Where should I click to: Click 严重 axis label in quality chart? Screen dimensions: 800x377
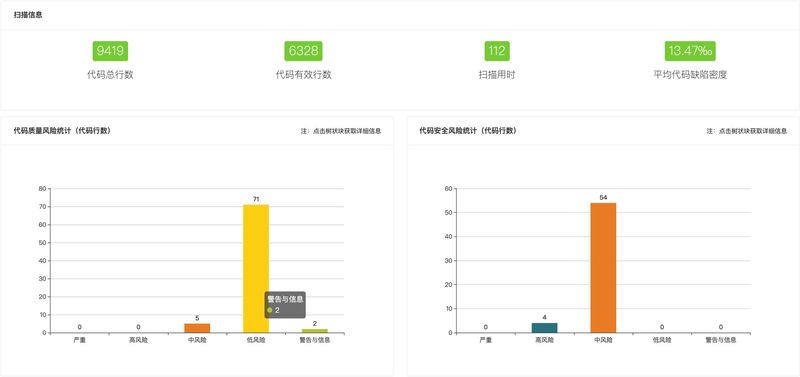[x=80, y=340]
